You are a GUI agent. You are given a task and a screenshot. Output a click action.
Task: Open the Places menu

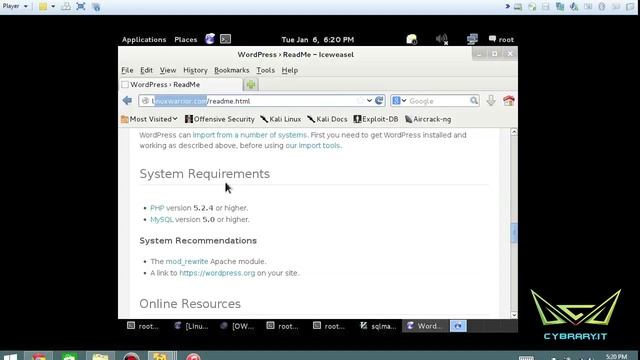(x=185, y=40)
